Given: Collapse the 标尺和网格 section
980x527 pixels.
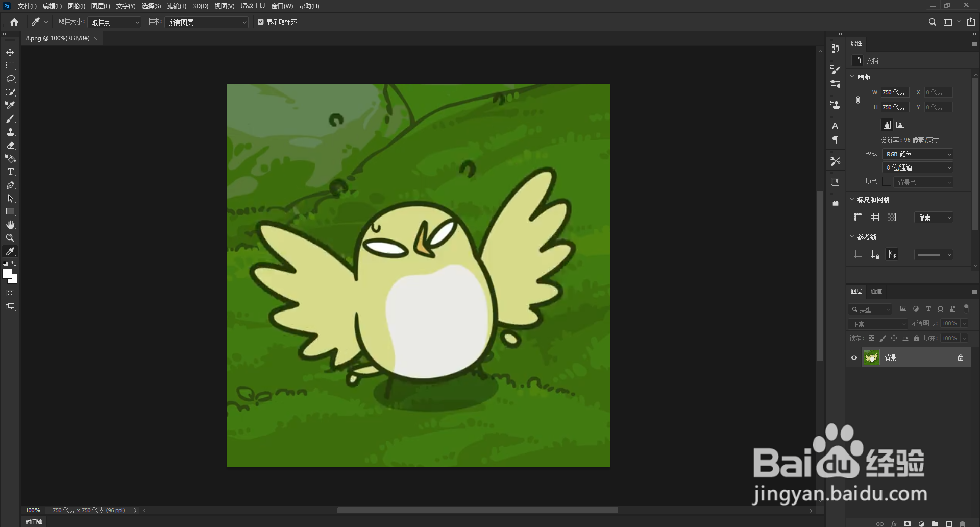Looking at the screenshot, I should pyautogui.click(x=852, y=199).
